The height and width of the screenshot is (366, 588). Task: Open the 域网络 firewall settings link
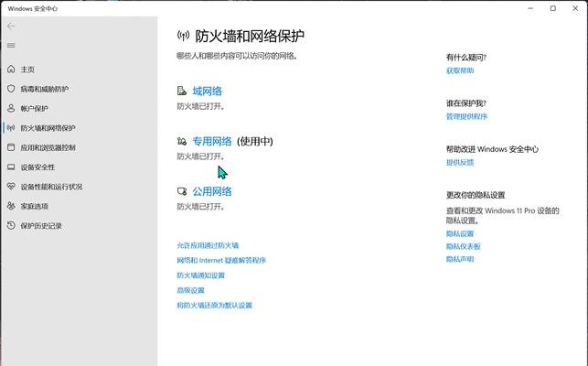(207, 91)
